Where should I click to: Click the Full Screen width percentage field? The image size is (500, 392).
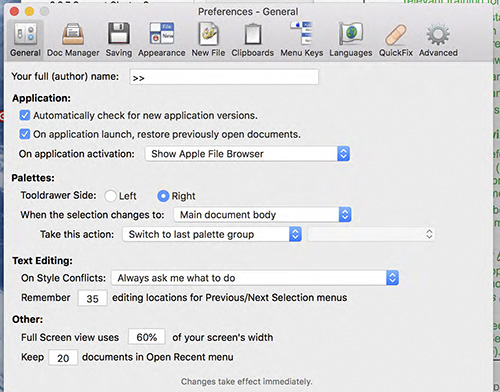(x=147, y=337)
